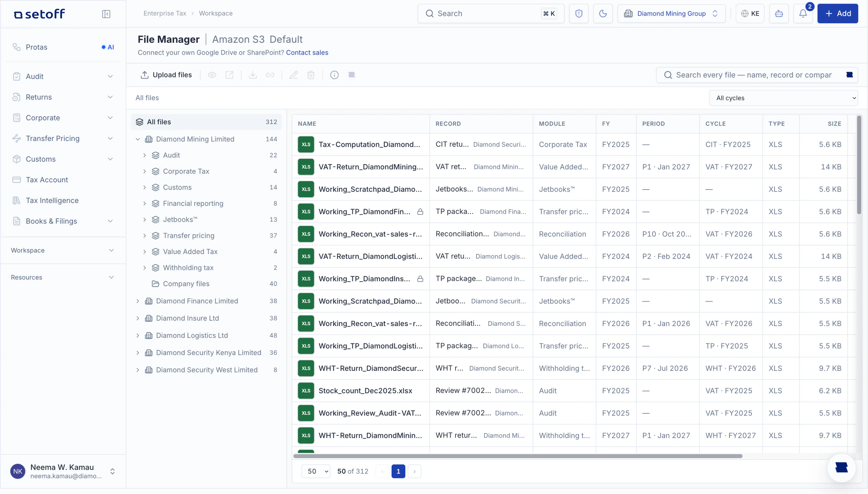The width and height of the screenshot is (868, 494).
Task: Sort by the NAME column header
Action: pos(307,124)
